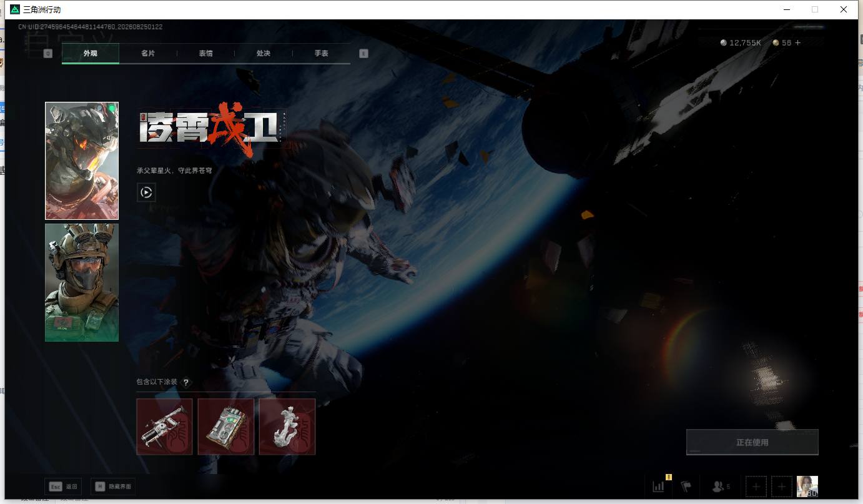
Task: Select the armored mech helmet skin thumbnail
Action: click(x=82, y=161)
